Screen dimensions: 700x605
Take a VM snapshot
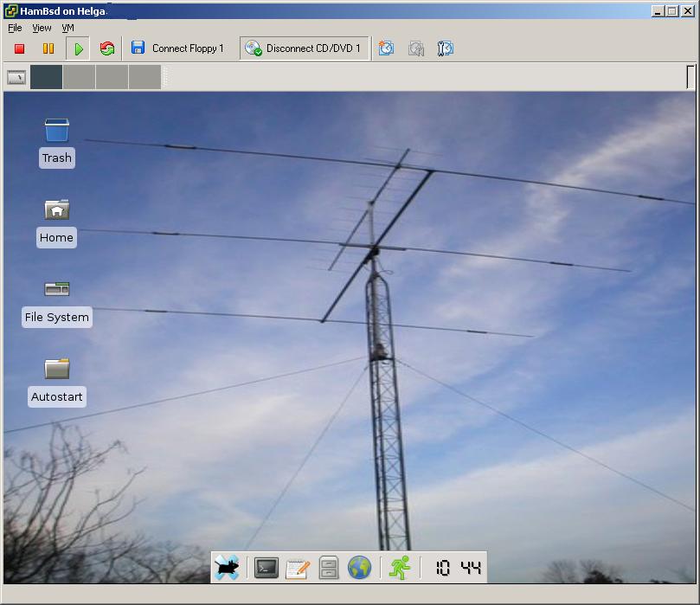[x=386, y=48]
